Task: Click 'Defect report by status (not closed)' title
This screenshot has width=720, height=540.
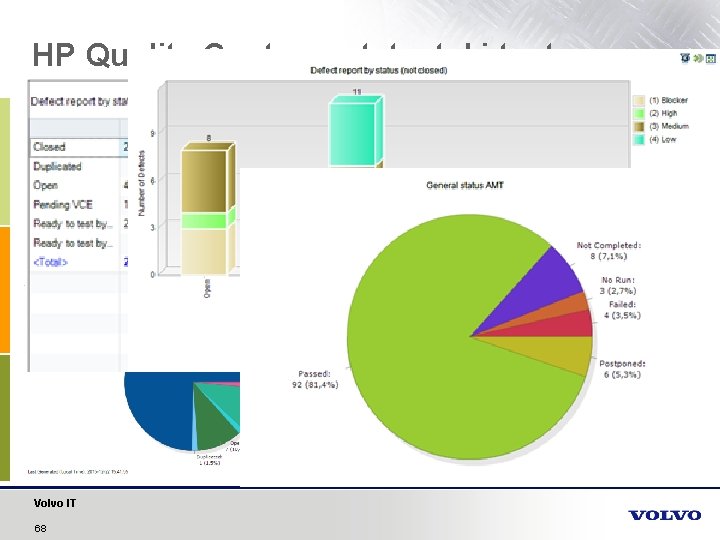Action: [379, 70]
